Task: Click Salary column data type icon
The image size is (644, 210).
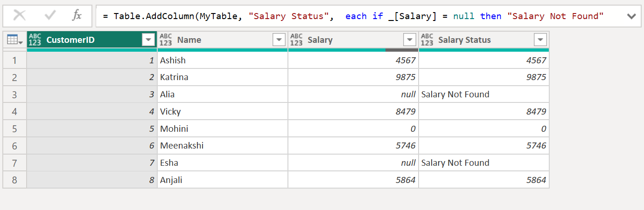Action: (296, 40)
